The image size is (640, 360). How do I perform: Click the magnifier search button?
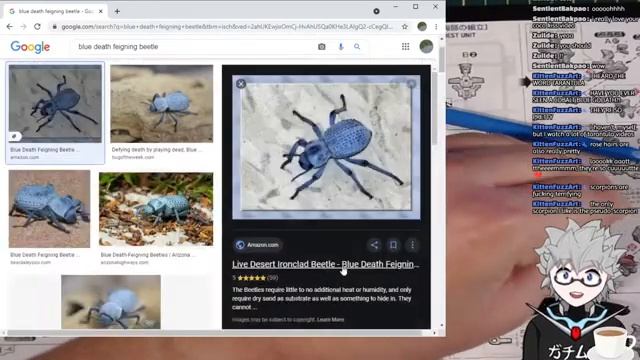357,47
